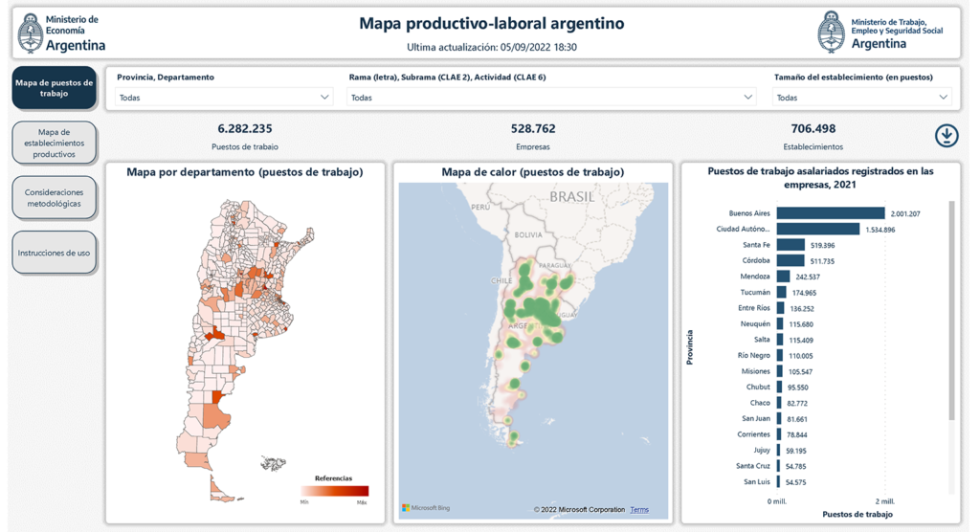Select the Buenos Aires bar
This screenshot has height=532, width=980.
point(830,213)
